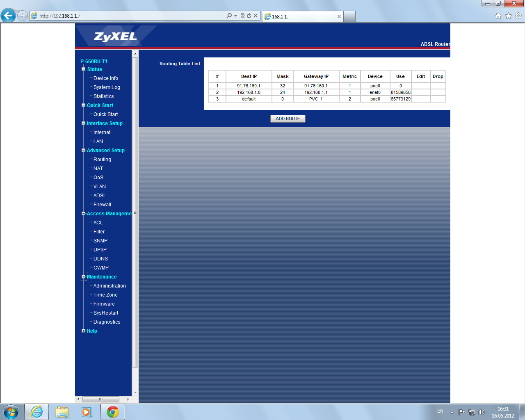This screenshot has height=420, width=525.
Task: Open the Routing page
Action: (102, 160)
